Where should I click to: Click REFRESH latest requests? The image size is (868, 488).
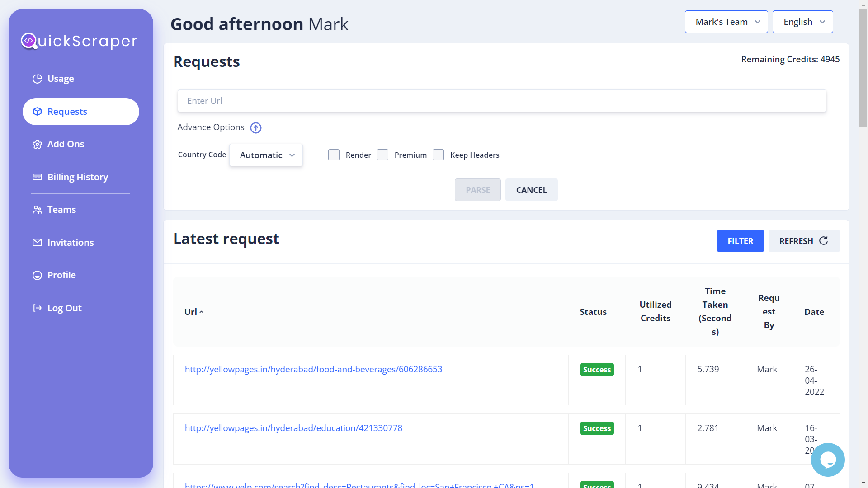[x=804, y=241]
